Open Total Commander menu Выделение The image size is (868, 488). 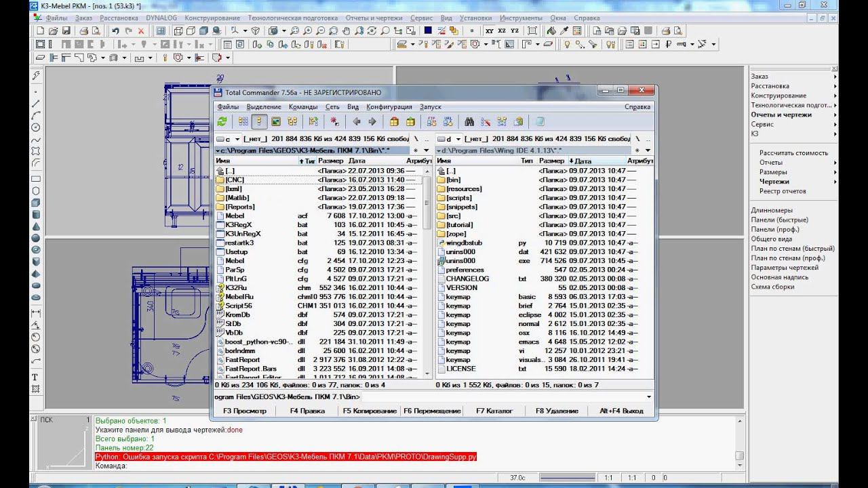click(x=264, y=106)
